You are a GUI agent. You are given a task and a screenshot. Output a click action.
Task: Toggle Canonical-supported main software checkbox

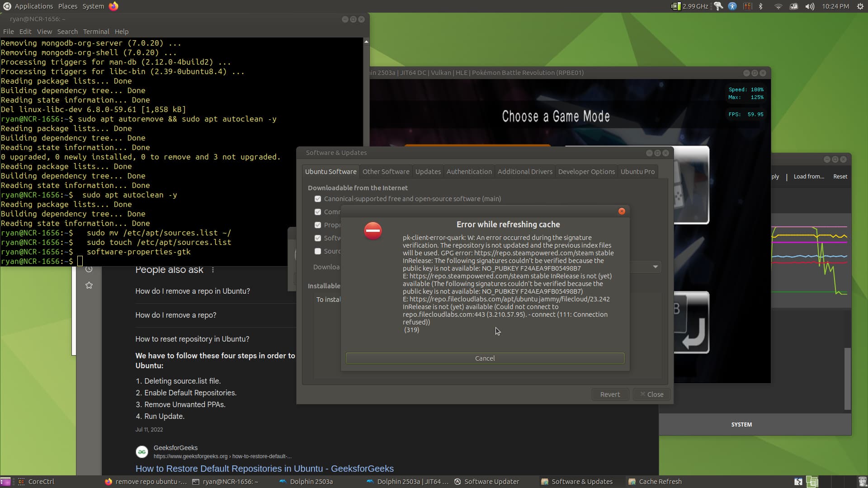(x=318, y=199)
